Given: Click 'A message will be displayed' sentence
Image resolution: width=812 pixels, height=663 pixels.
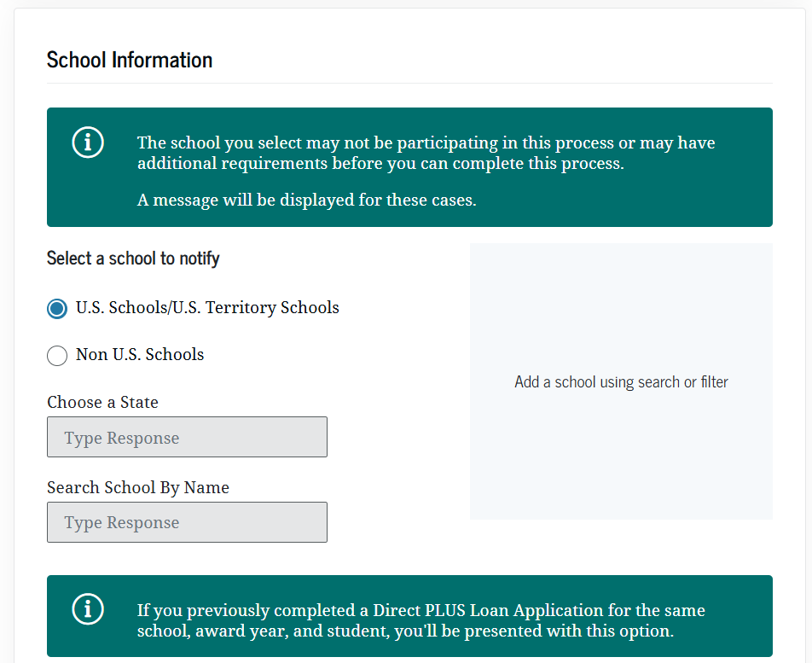Looking at the screenshot, I should (x=306, y=201).
